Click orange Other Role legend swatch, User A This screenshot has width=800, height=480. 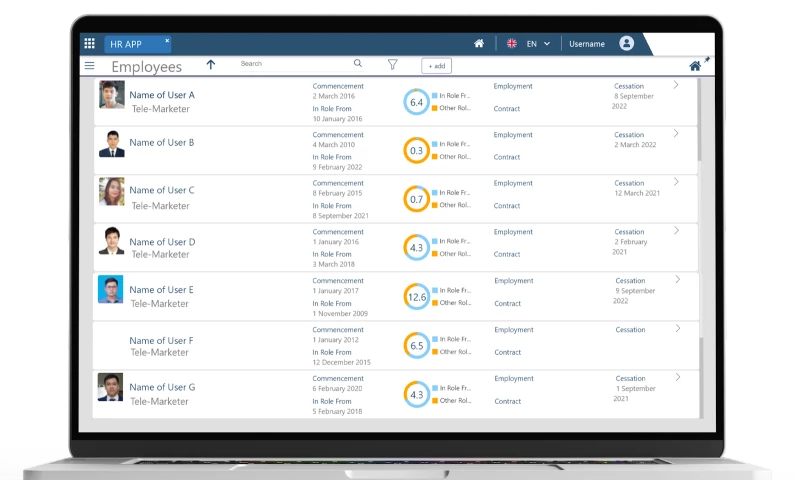click(x=435, y=108)
